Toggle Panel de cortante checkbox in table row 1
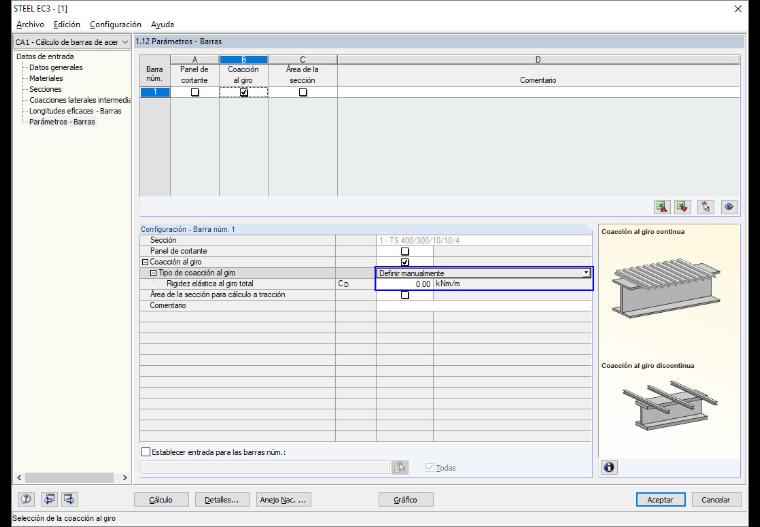760x527 pixels. point(195,92)
